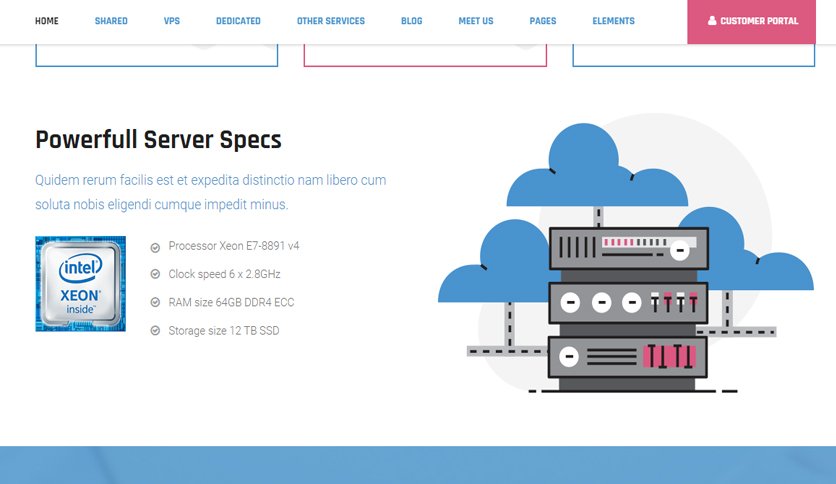Click the check icon beside RAM size
The width and height of the screenshot is (836, 484).
tap(155, 302)
